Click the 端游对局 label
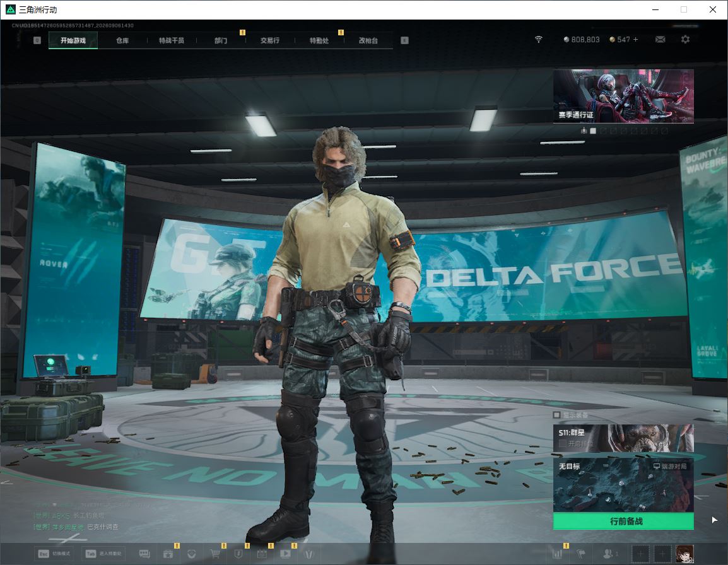Viewport: 728px width, 565px height. [x=670, y=466]
